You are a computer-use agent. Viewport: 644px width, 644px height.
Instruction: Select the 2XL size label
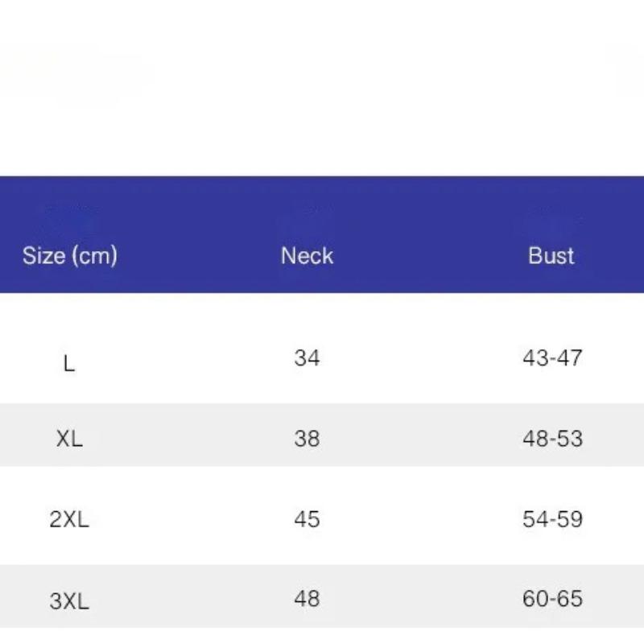tap(69, 519)
